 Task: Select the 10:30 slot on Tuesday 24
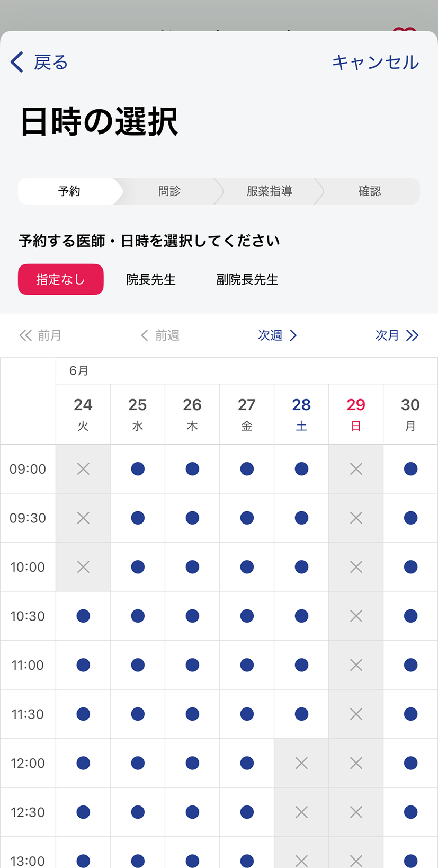point(83,616)
